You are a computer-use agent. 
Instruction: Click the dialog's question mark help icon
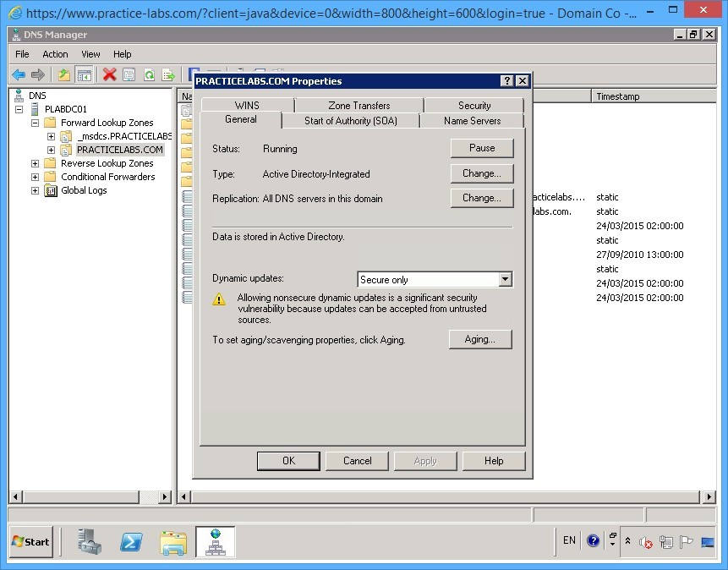coord(506,80)
